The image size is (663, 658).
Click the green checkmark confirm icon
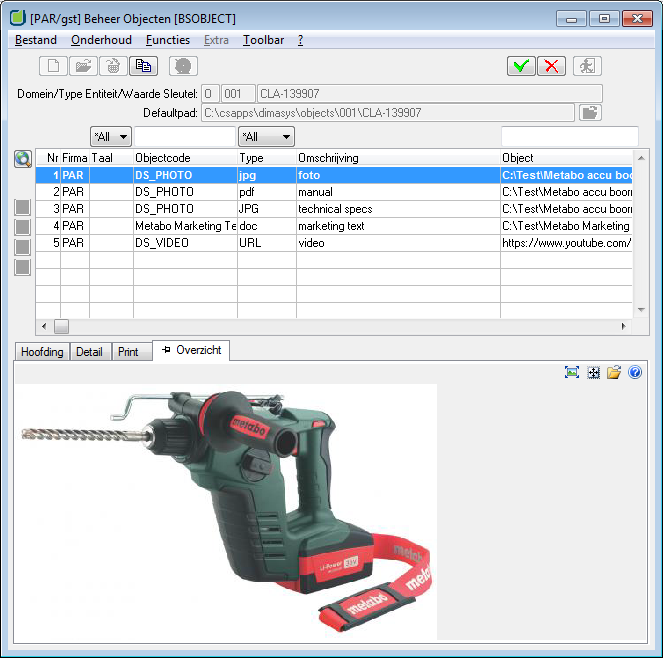coord(520,66)
